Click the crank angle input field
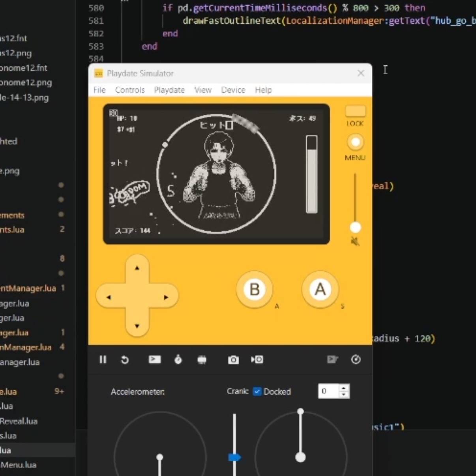Image resolution: width=476 pixels, height=476 pixels. [328, 391]
